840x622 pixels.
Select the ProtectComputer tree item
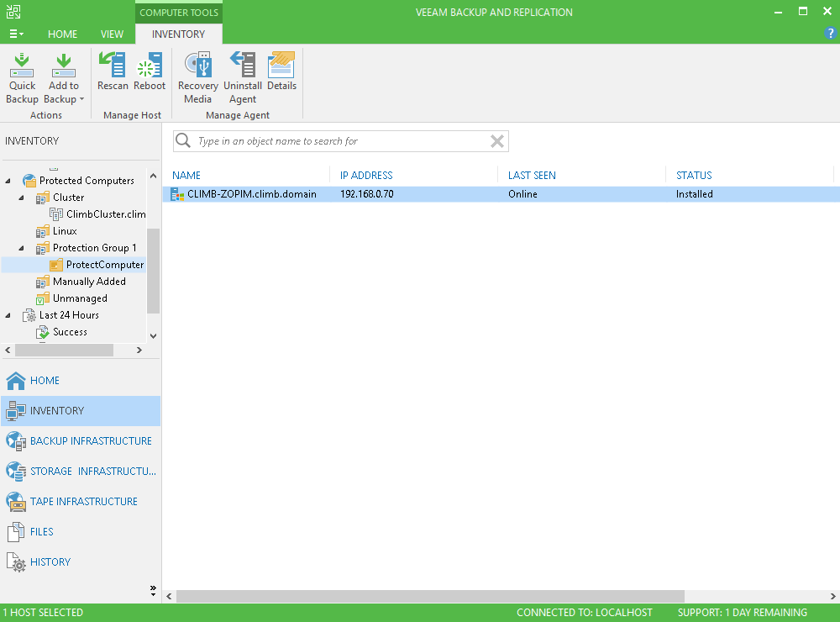coord(104,264)
